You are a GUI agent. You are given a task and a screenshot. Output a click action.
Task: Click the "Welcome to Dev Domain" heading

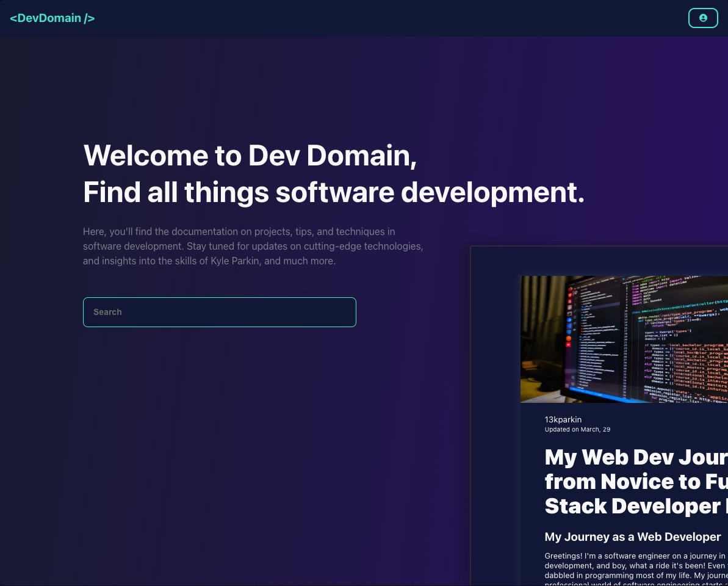[x=250, y=155]
